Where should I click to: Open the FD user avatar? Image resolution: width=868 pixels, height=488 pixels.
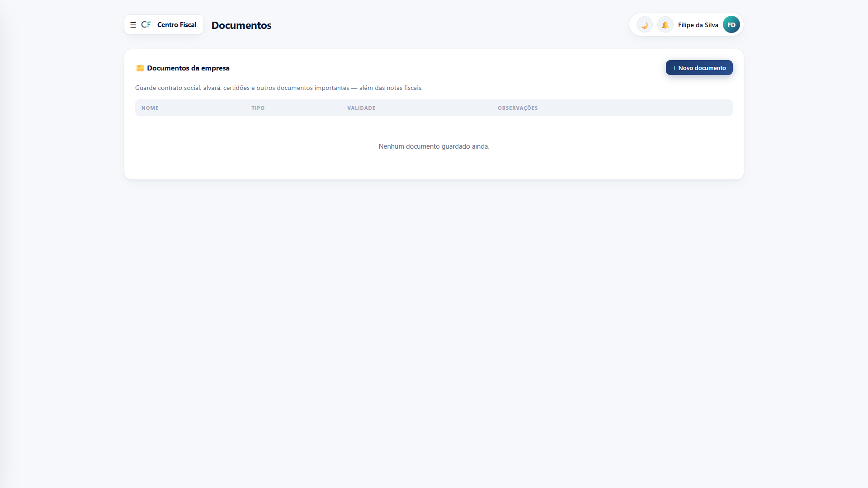tap(731, 25)
